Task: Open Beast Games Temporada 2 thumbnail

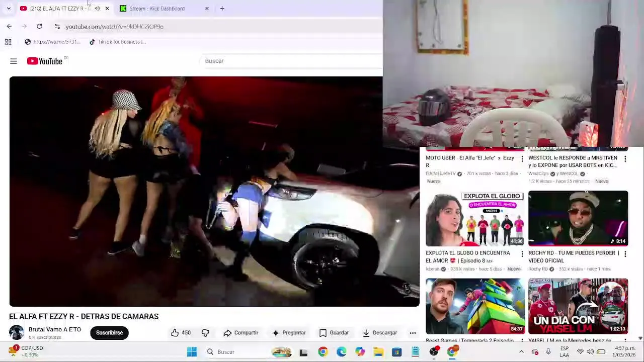Action: point(475,306)
